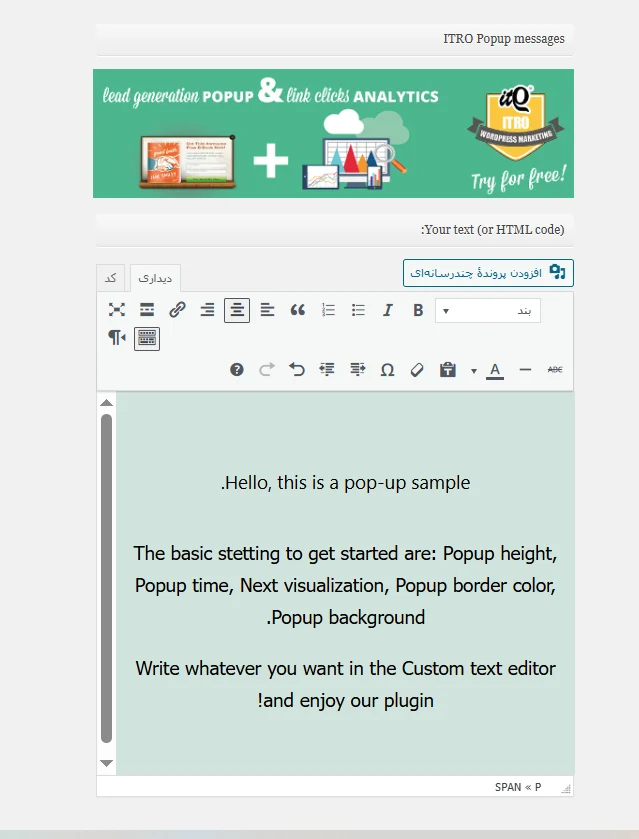The image size is (639, 839).
Task: Click the editor resize handle corner
Action: click(x=566, y=789)
